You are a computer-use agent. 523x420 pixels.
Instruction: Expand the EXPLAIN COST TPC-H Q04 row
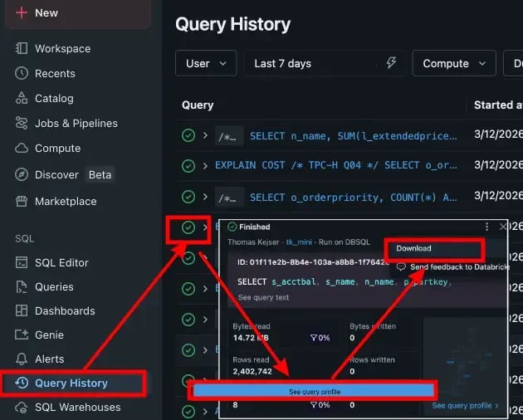pyautogui.click(x=205, y=166)
